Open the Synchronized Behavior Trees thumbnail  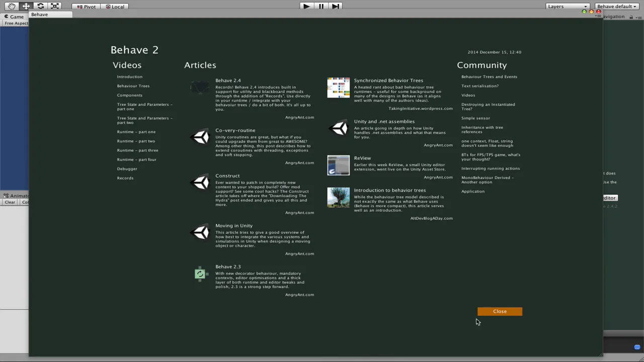[x=338, y=87]
